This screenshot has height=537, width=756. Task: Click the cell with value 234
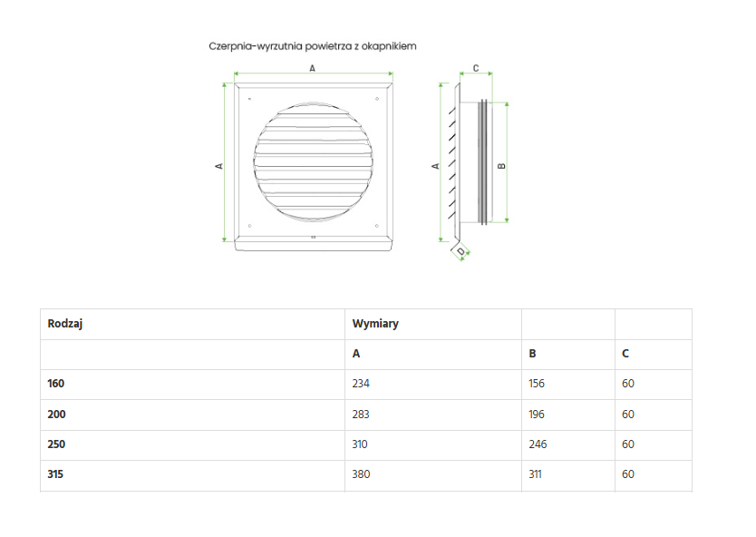[x=362, y=384]
